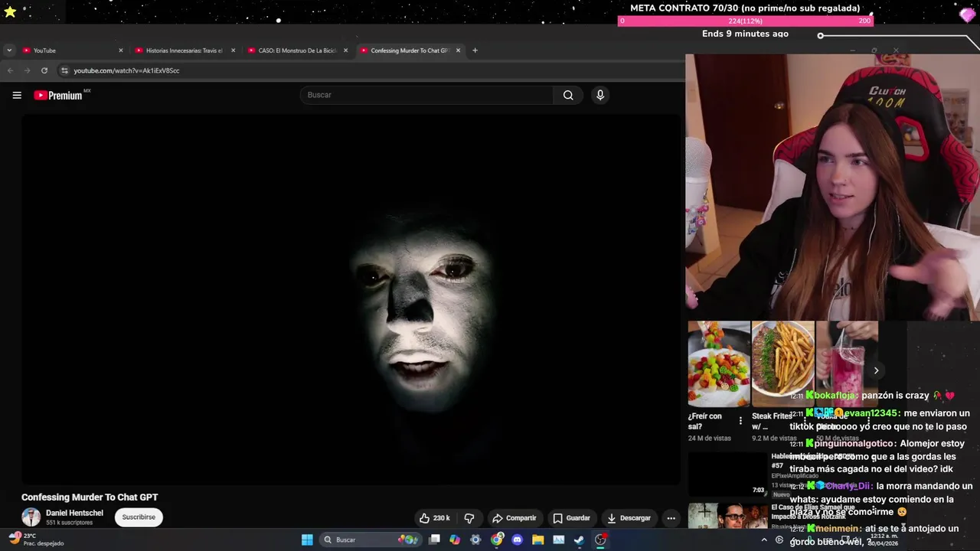
Task: Click the search magnifier button on YouTube
Action: coord(568,95)
